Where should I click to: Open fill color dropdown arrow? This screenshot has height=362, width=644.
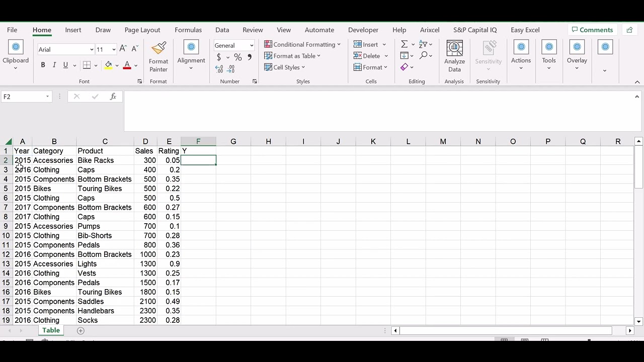117,65
